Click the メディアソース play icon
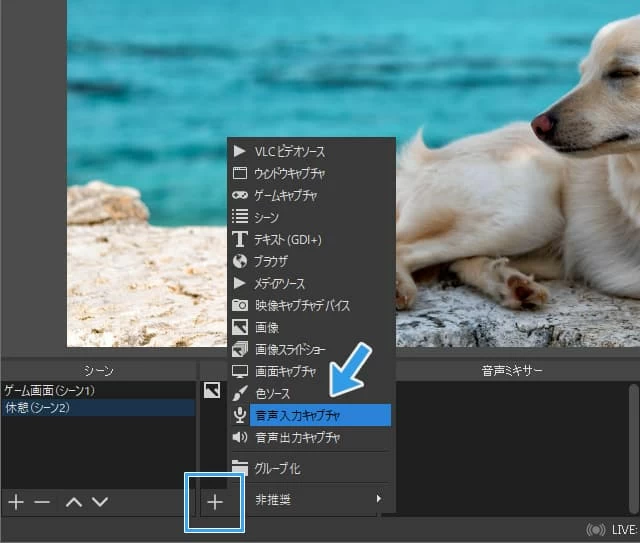The image size is (640, 543). pos(239,283)
